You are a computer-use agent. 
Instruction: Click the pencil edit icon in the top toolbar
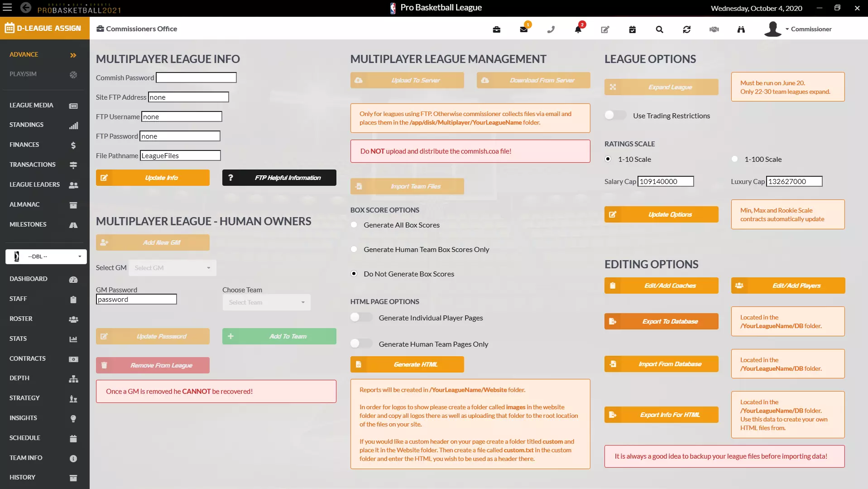pos(605,29)
